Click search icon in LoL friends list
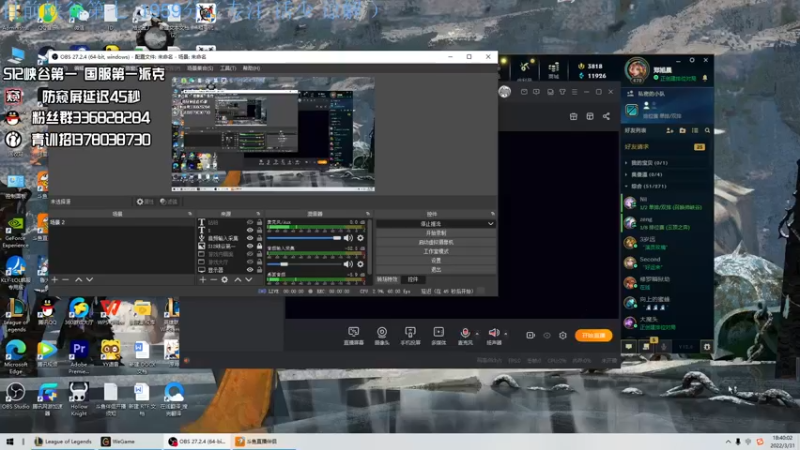The width and height of the screenshot is (800, 450). point(707,131)
